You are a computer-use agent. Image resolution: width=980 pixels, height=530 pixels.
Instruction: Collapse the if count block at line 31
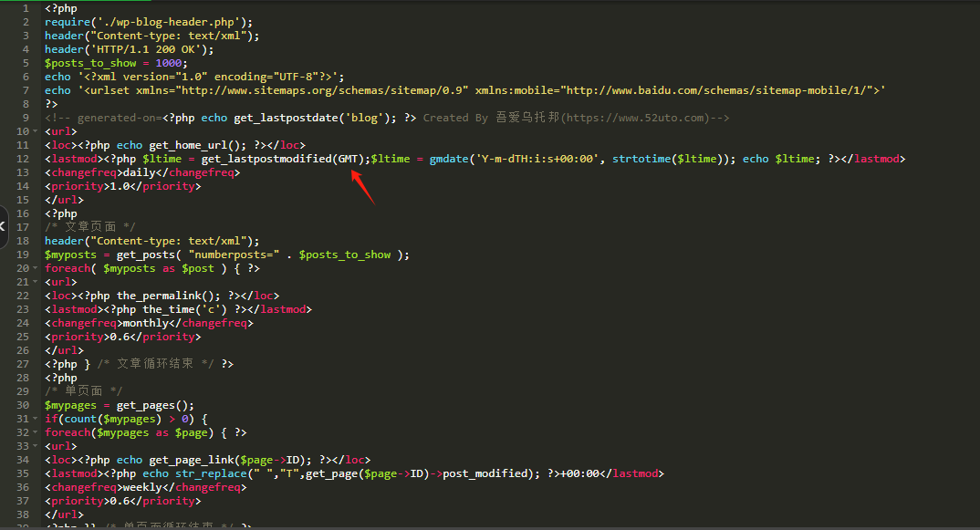click(x=37, y=419)
